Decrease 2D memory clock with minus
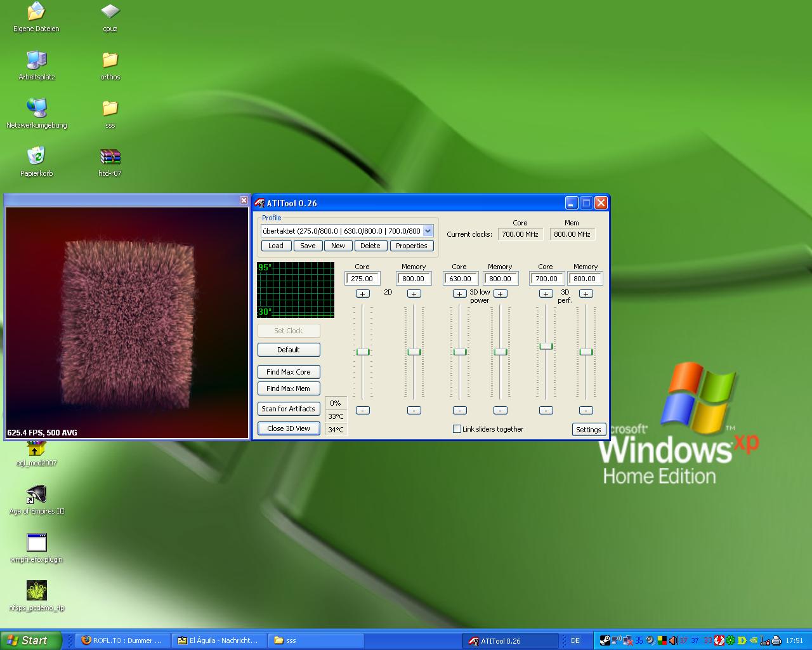The width and height of the screenshot is (812, 650). pos(414,410)
